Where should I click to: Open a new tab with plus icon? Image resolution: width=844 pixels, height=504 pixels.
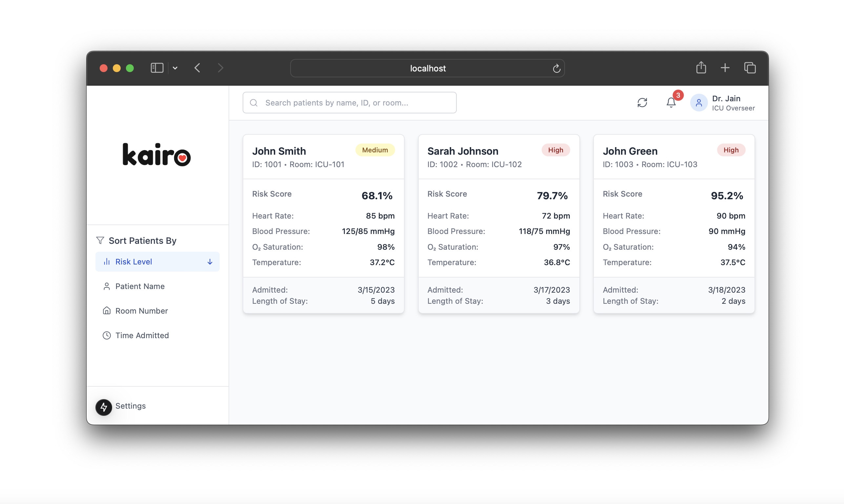725,68
